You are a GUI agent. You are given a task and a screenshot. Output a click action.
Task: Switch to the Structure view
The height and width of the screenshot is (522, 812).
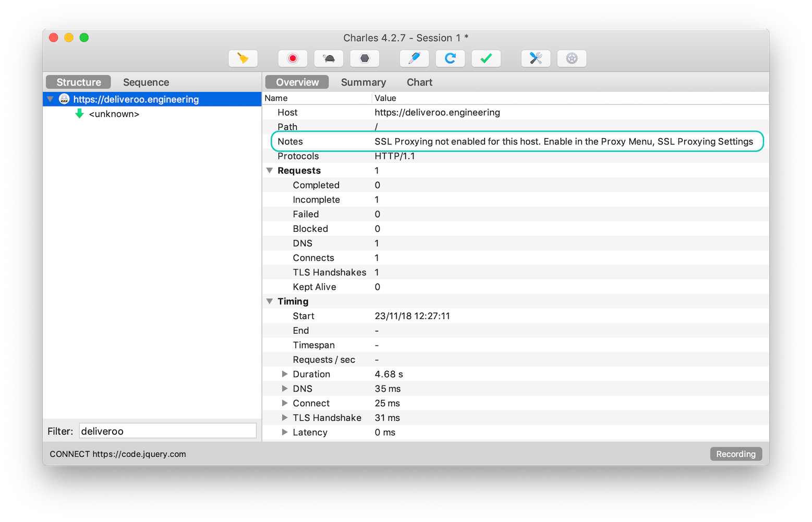[x=78, y=82]
